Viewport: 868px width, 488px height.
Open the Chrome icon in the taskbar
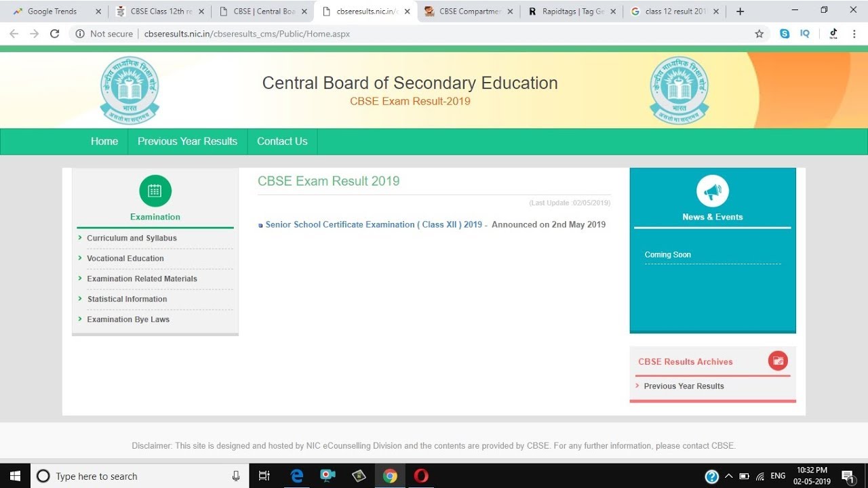click(x=390, y=476)
